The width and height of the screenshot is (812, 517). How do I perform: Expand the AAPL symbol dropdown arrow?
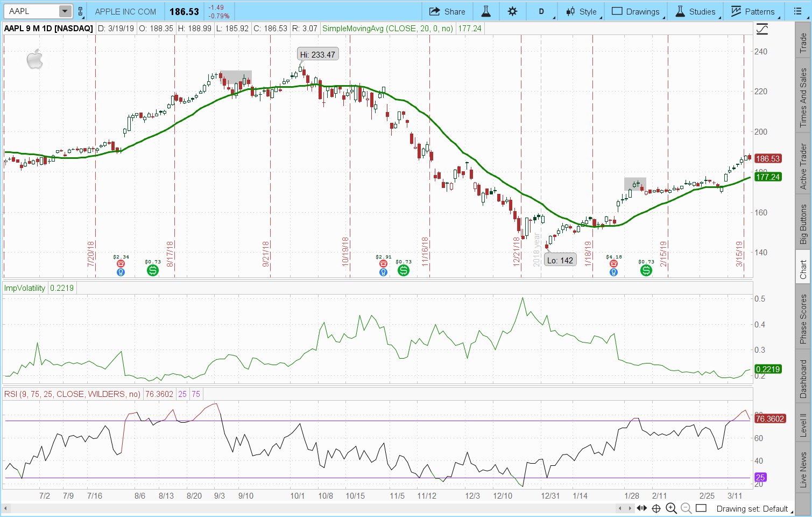coord(65,11)
